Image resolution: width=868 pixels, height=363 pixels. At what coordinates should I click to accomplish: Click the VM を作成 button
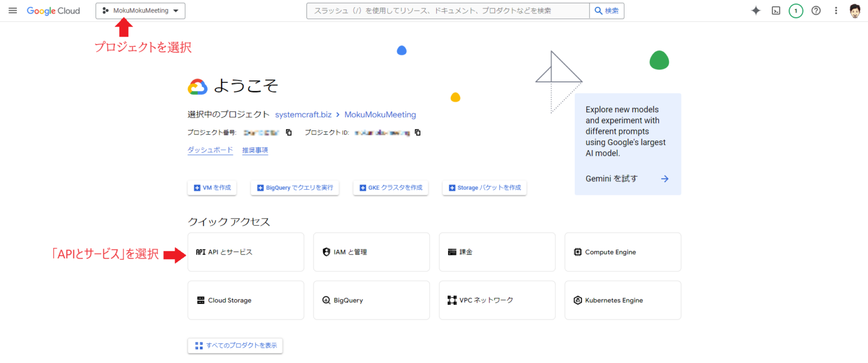tap(212, 187)
